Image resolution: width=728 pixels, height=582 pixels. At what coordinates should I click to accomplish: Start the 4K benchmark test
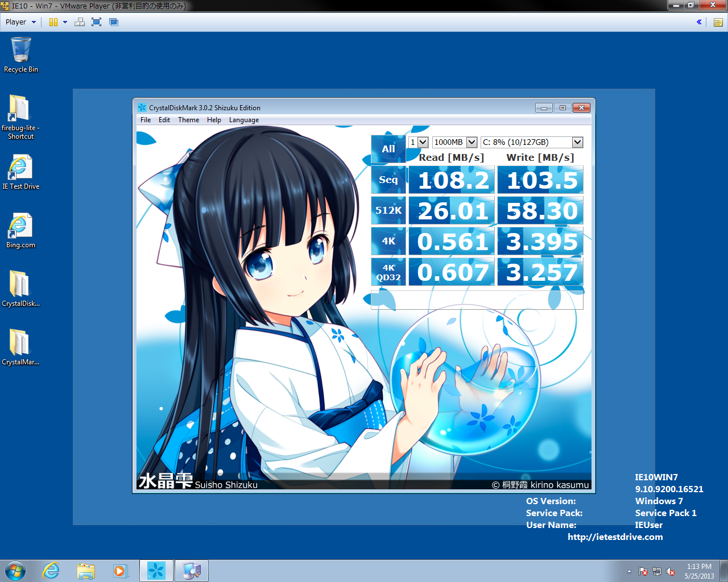[x=388, y=241]
